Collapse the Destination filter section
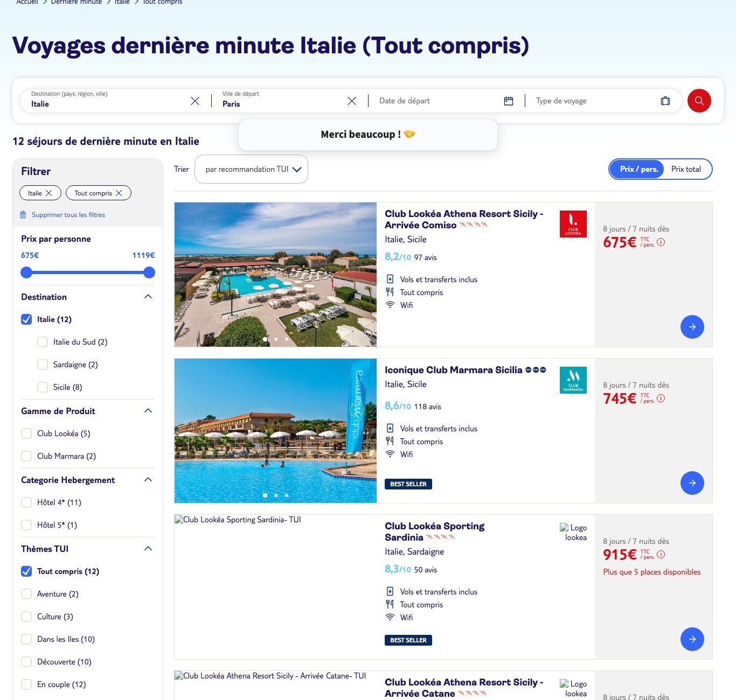 [x=148, y=297]
